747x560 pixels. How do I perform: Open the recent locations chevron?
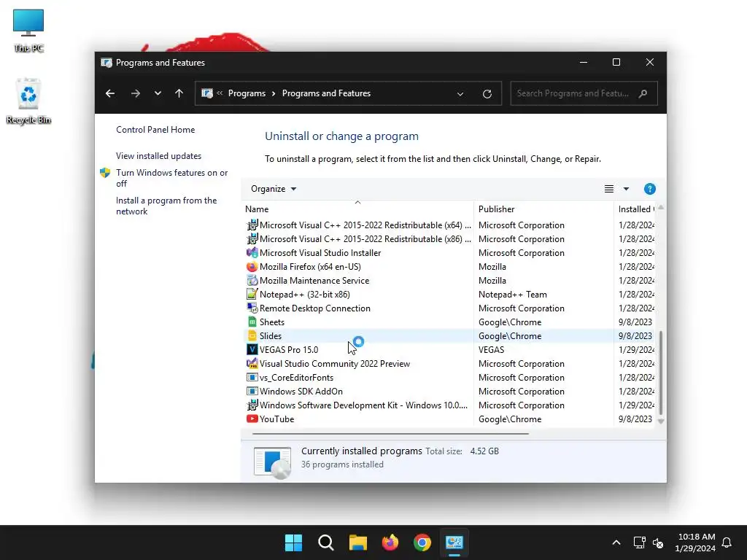coord(158,93)
